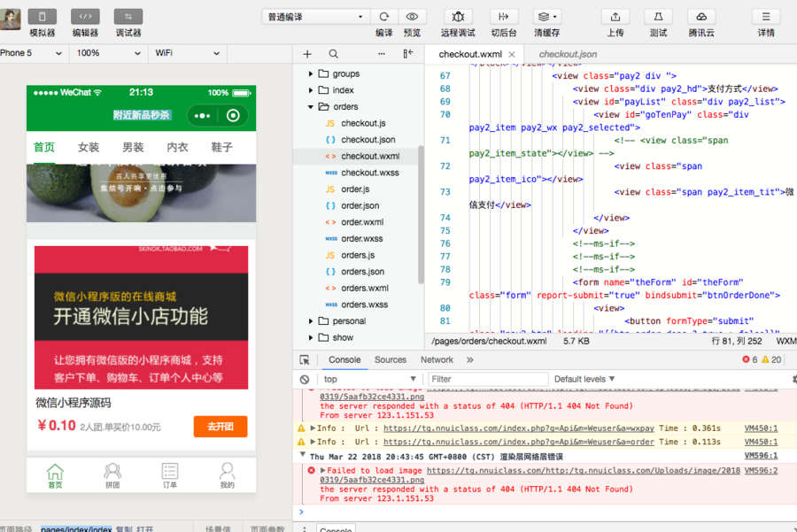Open the mini program capsule menu dots
Viewport: 797px width, 532px height.
coord(202,116)
